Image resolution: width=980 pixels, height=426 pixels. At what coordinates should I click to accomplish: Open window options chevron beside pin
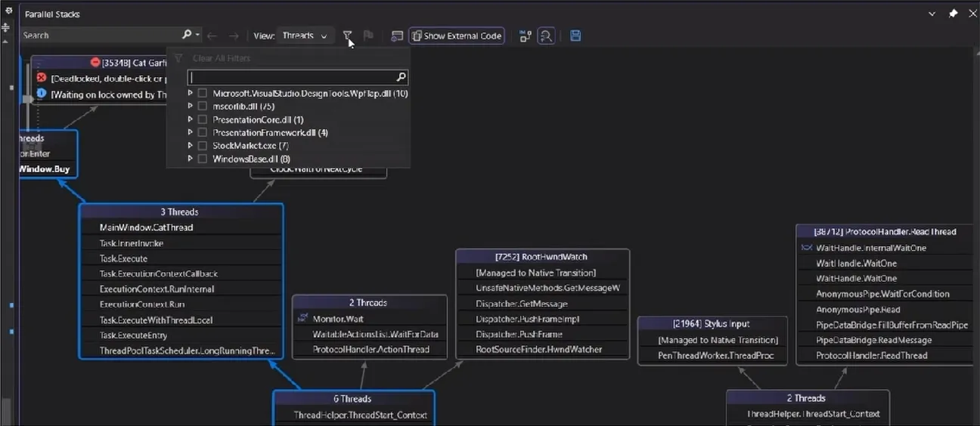click(932, 14)
